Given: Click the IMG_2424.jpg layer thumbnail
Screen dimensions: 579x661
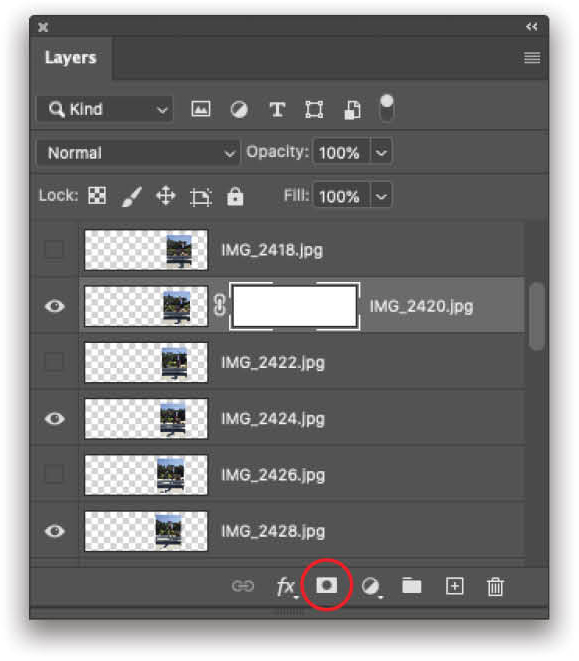Looking at the screenshot, I should (x=146, y=419).
